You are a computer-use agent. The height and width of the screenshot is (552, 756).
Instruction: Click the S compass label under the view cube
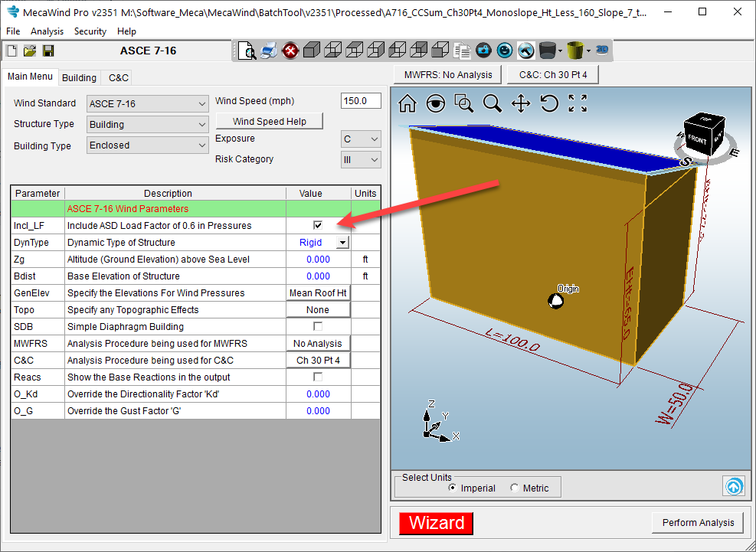click(685, 162)
